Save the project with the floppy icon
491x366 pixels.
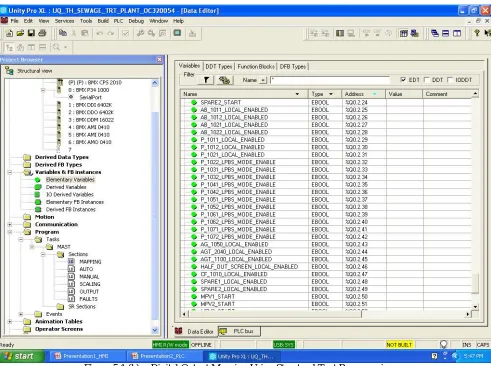click(31, 33)
